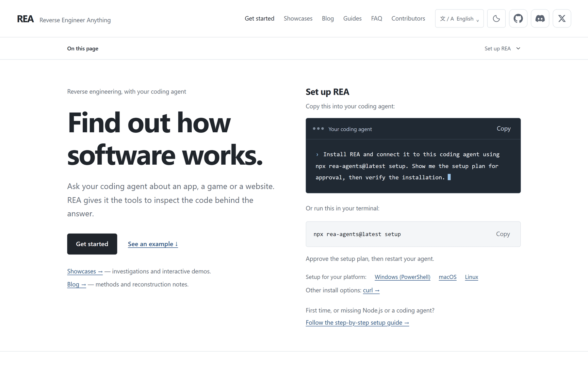
Task: Click the 'On this page' label
Action: click(x=83, y=49)
